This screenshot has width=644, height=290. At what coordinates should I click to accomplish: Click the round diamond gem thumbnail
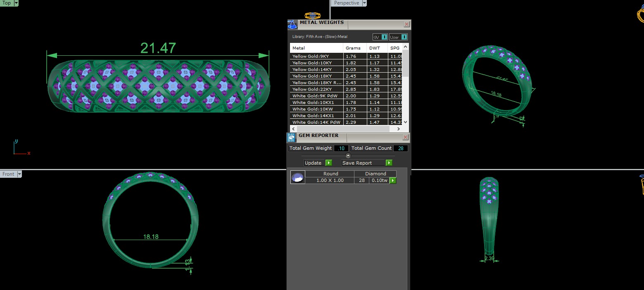point(297,177)
